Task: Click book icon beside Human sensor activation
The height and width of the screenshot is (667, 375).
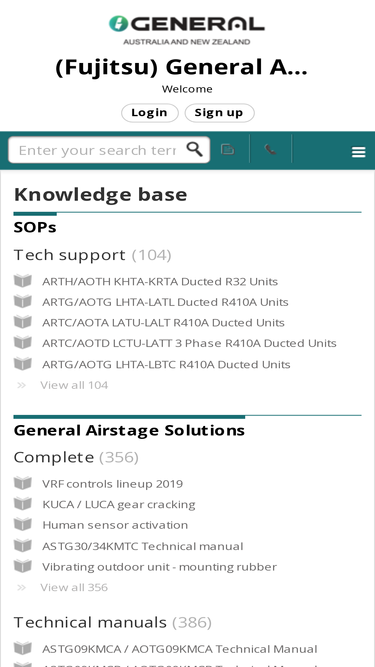Action: pos(23,524)
